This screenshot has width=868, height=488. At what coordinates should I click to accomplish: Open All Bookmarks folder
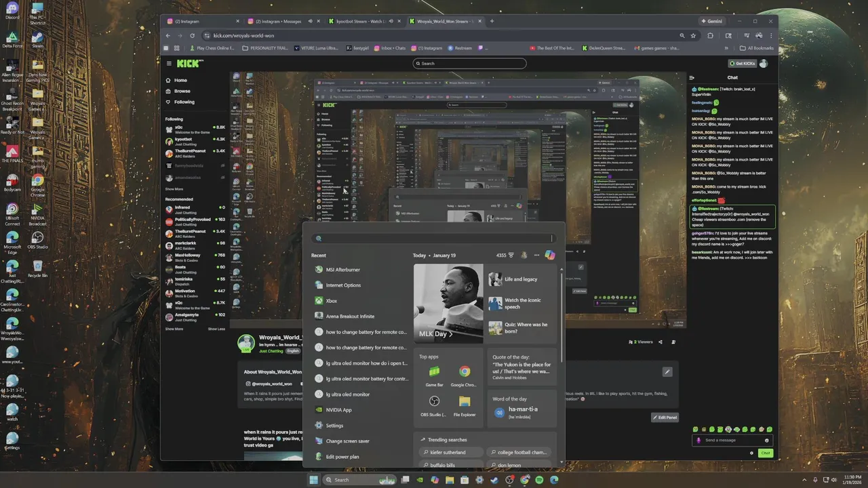(x=756, y=48)
